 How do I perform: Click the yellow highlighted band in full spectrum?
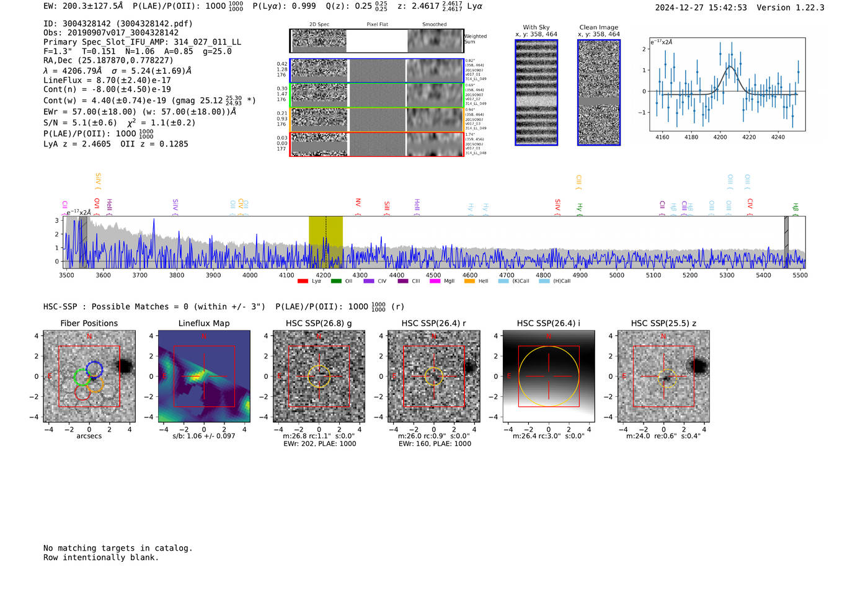click(325, 242)
